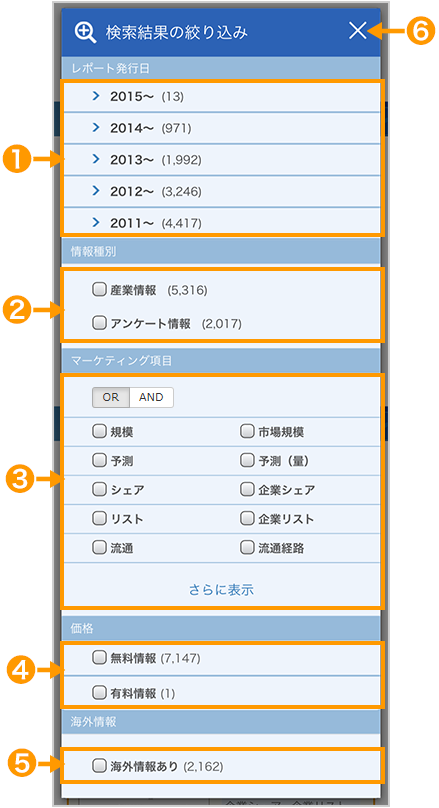Tick the 規模 checkbox
The width and height of the screenshot is (439, 808).
[x=98, y=431]
